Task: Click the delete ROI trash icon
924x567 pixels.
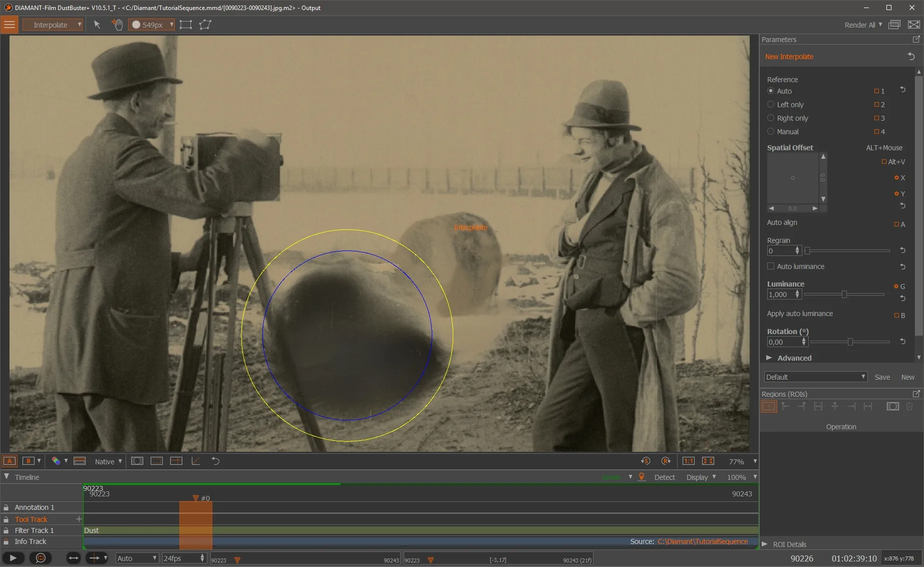Action: tap(909, 406)
